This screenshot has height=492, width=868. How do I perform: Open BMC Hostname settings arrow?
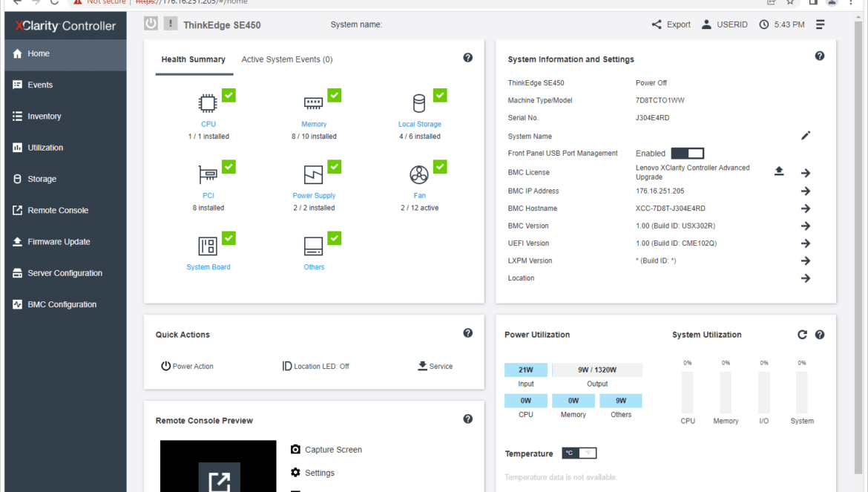[x=806, y=209]
